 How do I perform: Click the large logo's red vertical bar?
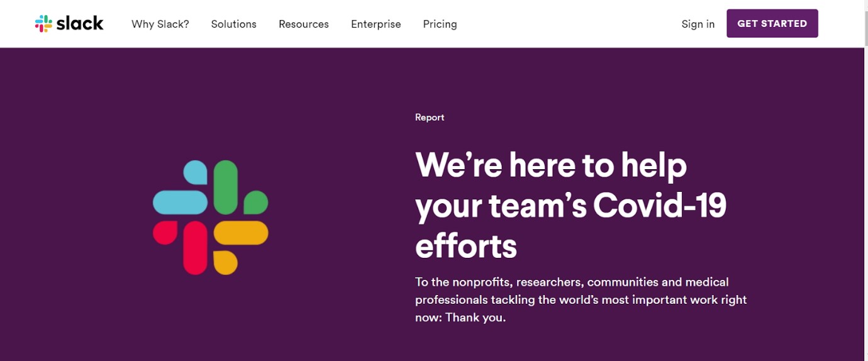195,247
